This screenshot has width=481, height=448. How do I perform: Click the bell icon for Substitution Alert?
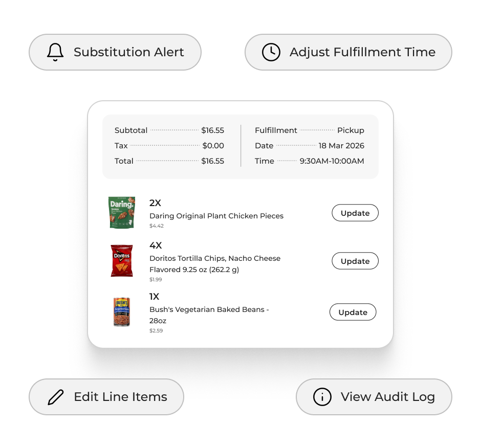(55, 52)
